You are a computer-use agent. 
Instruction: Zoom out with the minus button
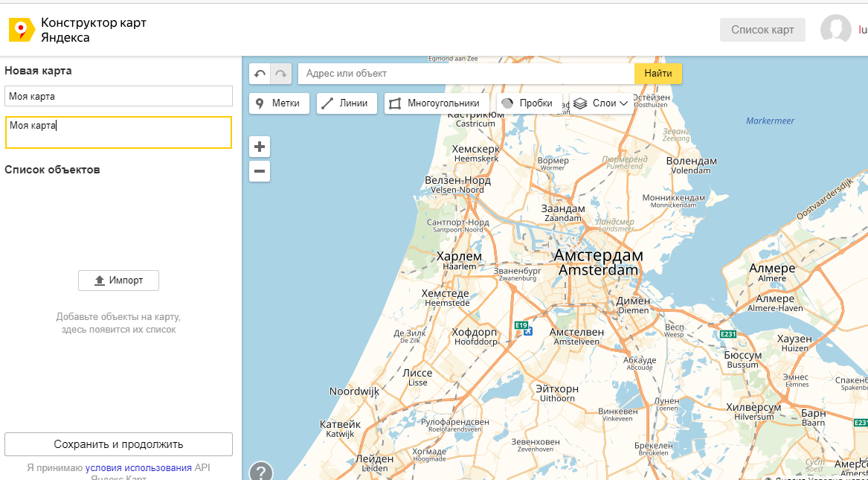(260, 172)
